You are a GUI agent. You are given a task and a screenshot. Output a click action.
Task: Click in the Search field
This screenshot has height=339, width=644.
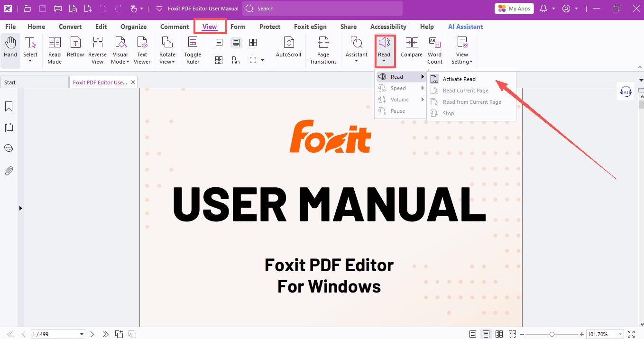[x=322, y=9]
